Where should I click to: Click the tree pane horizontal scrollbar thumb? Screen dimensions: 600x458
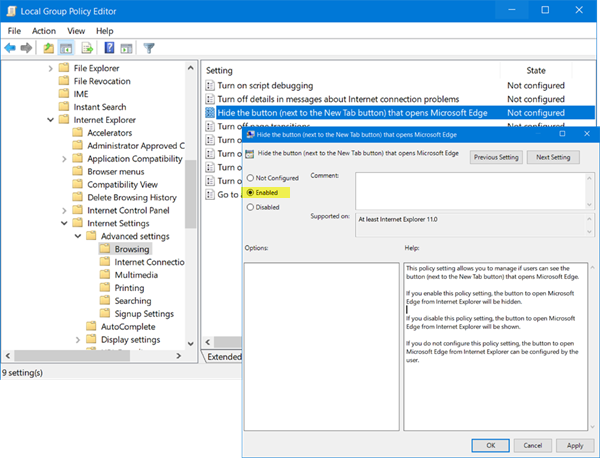(72, 356)
